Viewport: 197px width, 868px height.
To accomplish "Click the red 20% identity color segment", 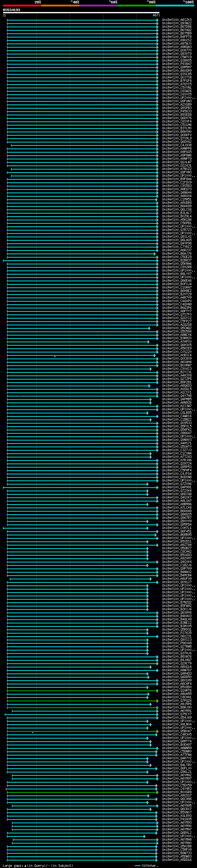I will tap(22, 6).
